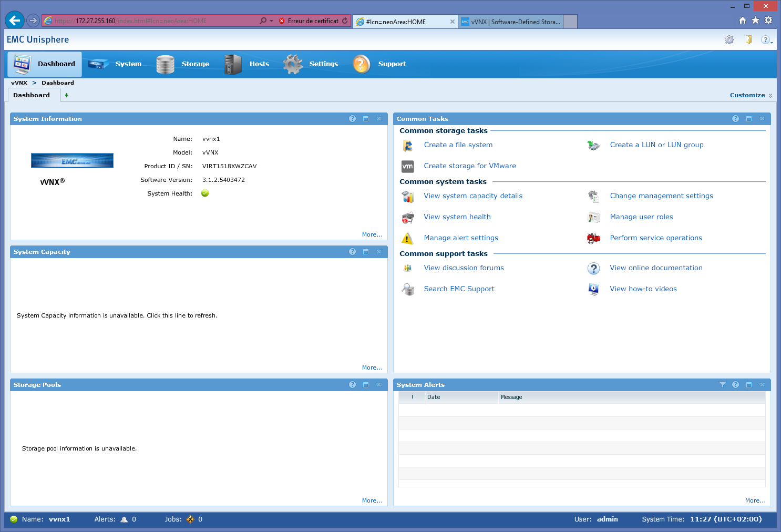Image resolution: width=781 pixels, height=532 pixels.
Task: Click Create a file system link
Action: point(458,145)
